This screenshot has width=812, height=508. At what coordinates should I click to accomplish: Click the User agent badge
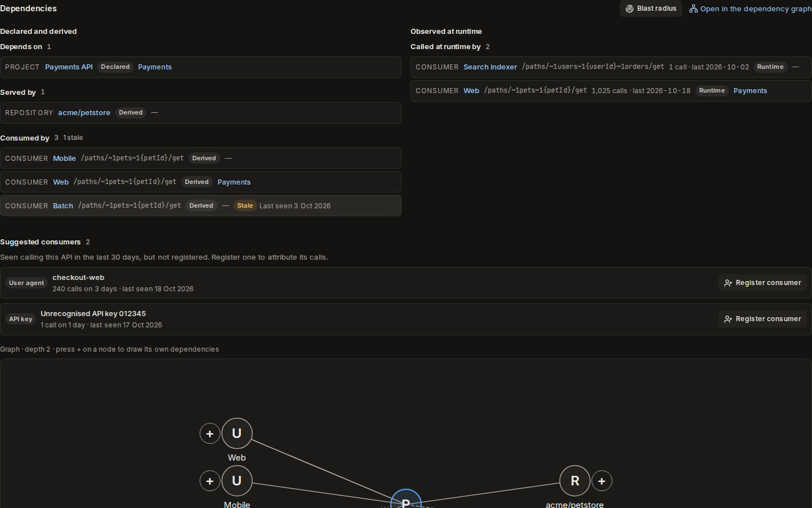(27, 283)
